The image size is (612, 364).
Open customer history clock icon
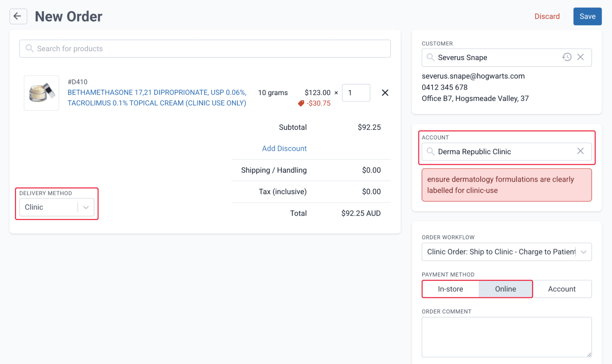pos(567,57)
